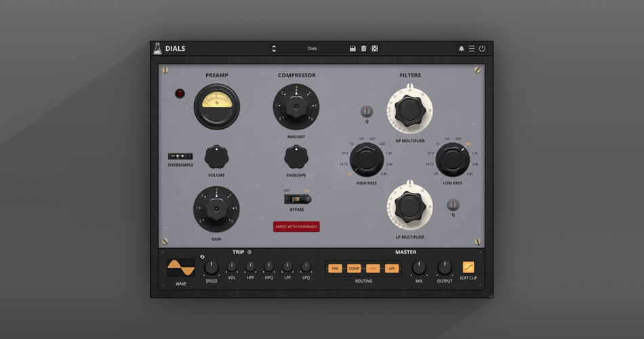Randomize settings with the dice icon
The height and width of the screenshot is (339, 644).
tap(374, 49)
